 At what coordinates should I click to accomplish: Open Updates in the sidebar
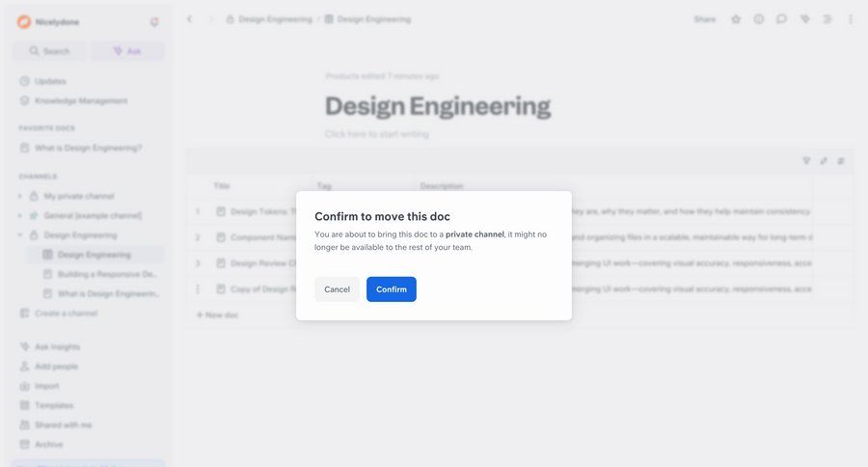pos(50,81)
